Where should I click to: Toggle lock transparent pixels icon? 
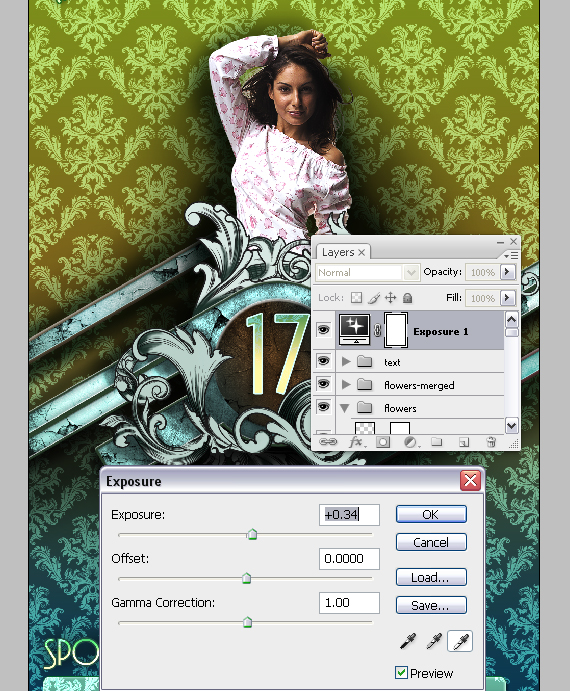[356, 298]
